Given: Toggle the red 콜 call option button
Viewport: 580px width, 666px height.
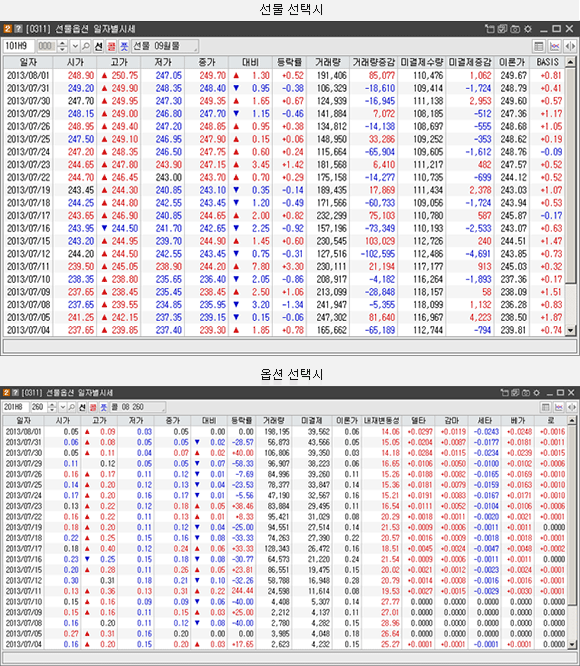Looking at the screenshot, I should point(111,46).
